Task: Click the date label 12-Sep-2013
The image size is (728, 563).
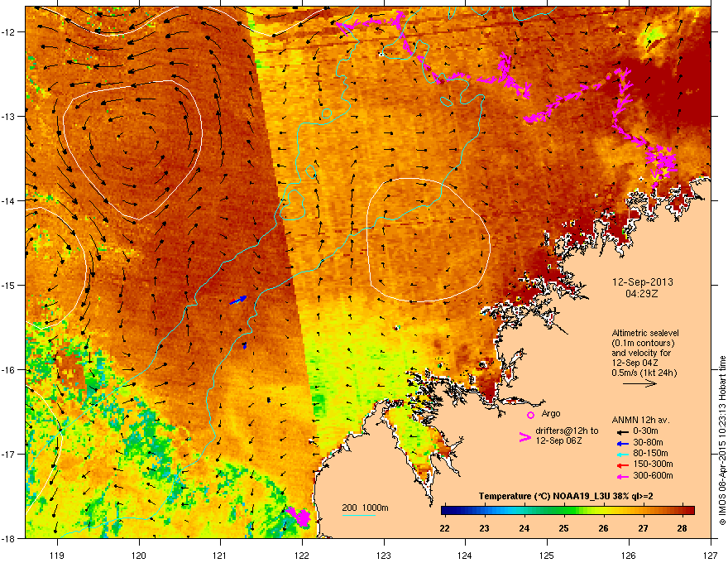Action: (643, 282)
